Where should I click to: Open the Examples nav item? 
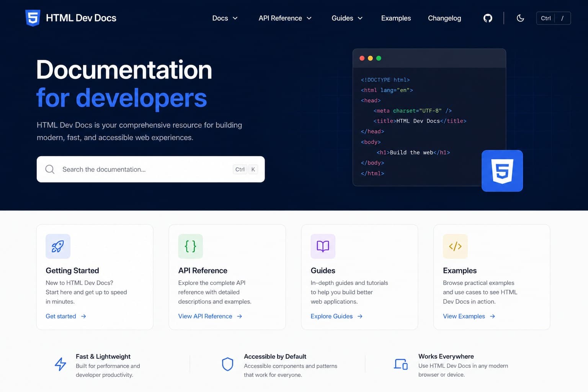coord(396,18)
